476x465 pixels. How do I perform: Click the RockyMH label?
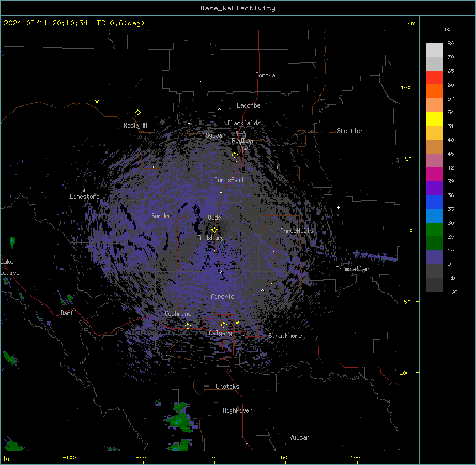point(135,125)
